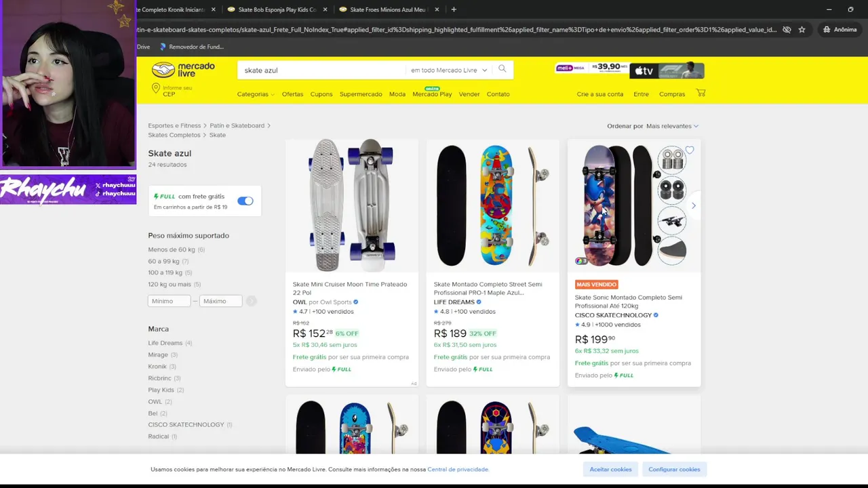The width and height of the screenshot is (868, 488).
Task: Open the Mais relevantes sort dropdown
Action: (x=671, y=126)
